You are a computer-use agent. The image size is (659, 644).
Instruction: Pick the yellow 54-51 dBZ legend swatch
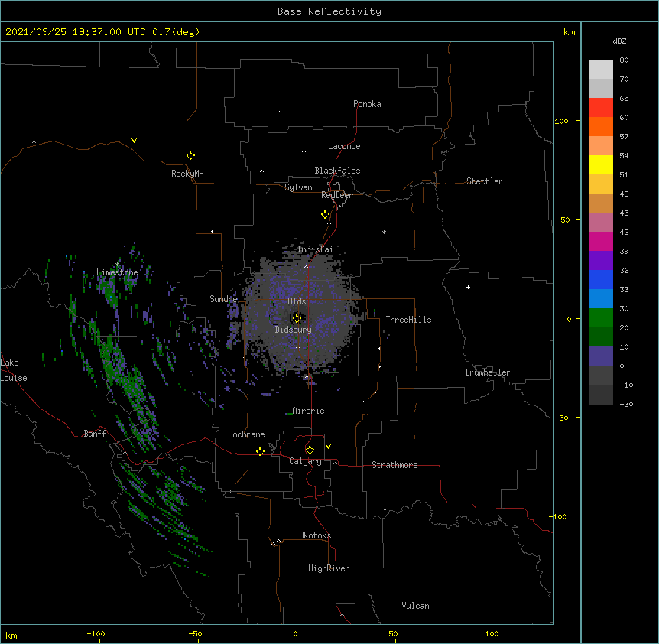(x=601, y=164)
